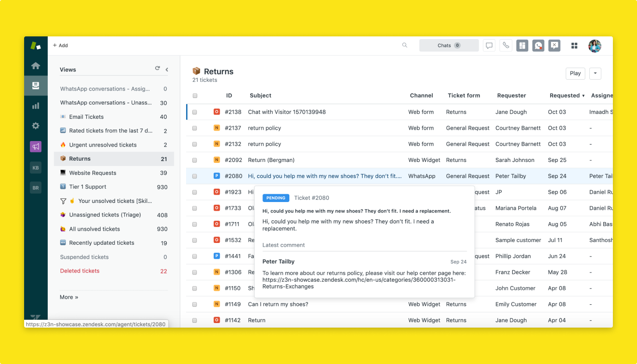Open the phone call icon in header

tap(506, 45)
